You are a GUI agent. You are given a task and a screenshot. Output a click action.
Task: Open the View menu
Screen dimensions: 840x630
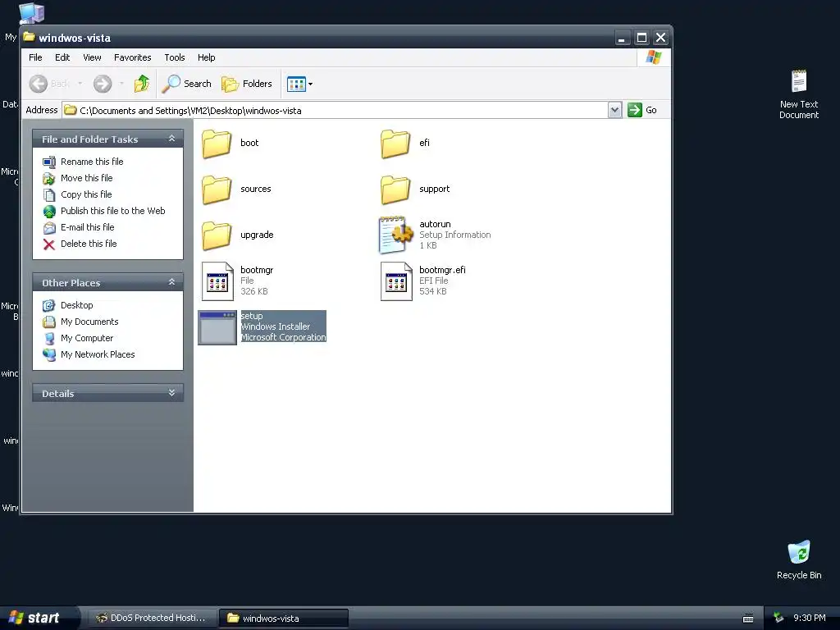coord(92,57)
